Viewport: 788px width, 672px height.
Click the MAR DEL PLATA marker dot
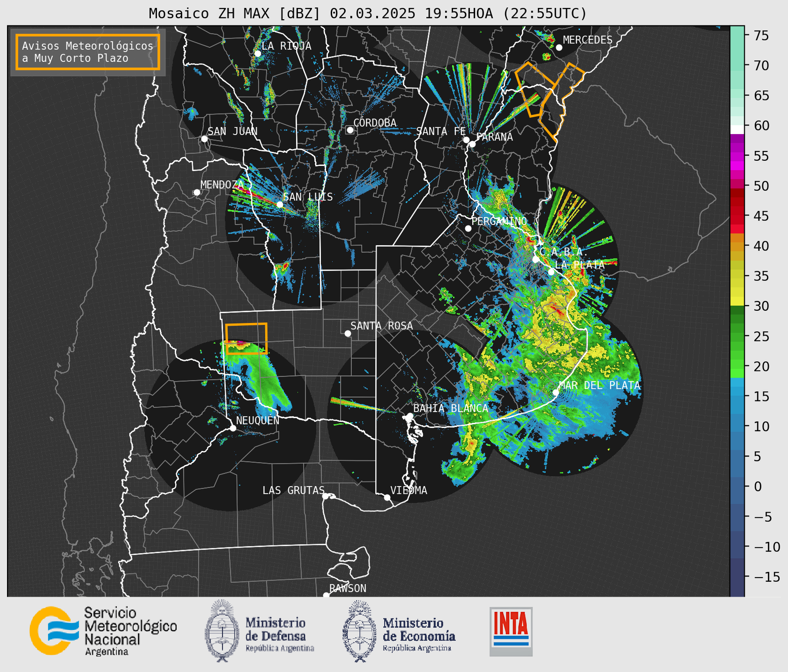pos(555,392)
